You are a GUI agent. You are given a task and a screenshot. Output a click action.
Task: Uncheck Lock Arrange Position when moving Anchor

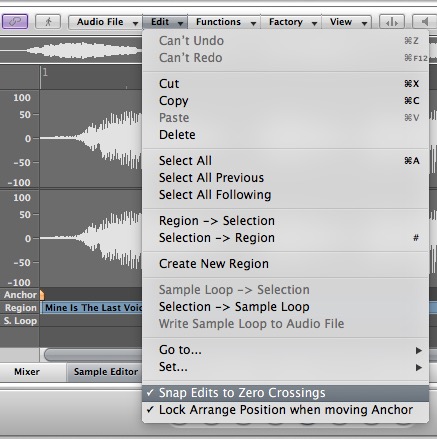[x=285, y=410]
